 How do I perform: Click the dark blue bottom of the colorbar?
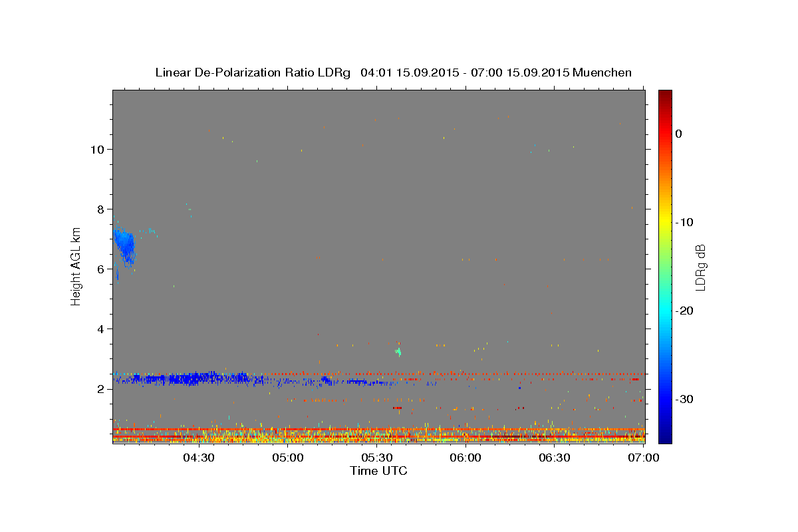point(665,438)
